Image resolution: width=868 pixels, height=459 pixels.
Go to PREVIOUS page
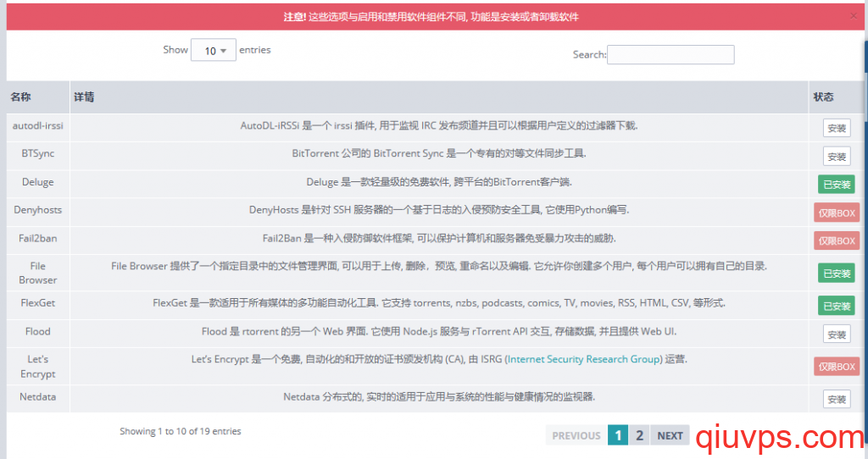click(576, 435)
